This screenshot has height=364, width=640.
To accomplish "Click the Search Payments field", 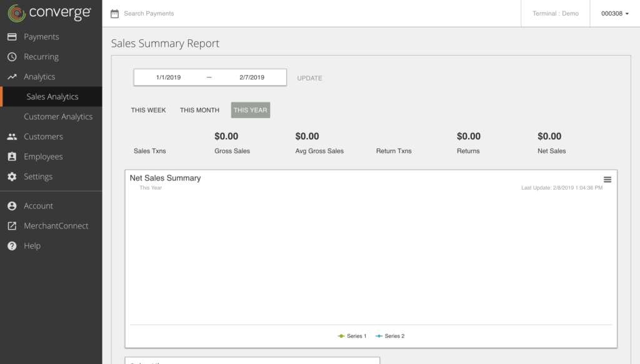I will coord(149,14).
